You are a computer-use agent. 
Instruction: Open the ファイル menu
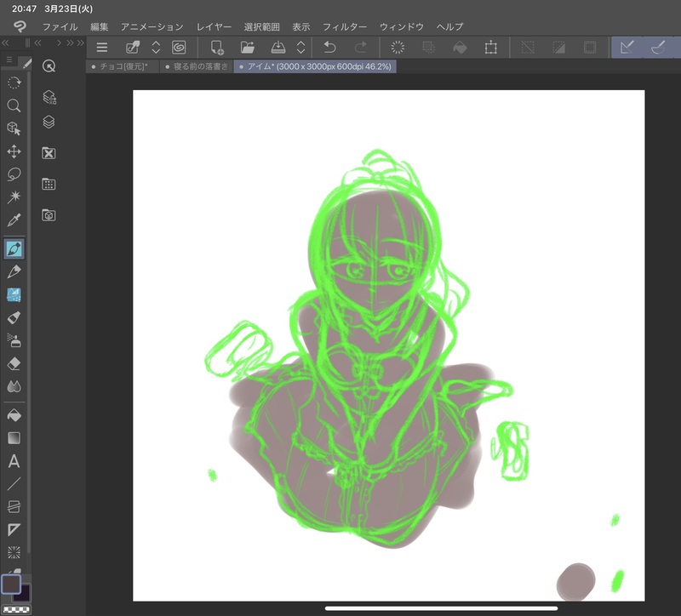coord(60,27)
